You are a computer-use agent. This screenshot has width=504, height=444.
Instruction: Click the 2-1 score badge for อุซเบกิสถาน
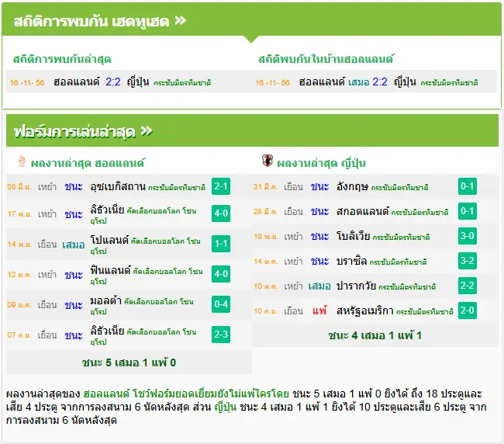221,186
